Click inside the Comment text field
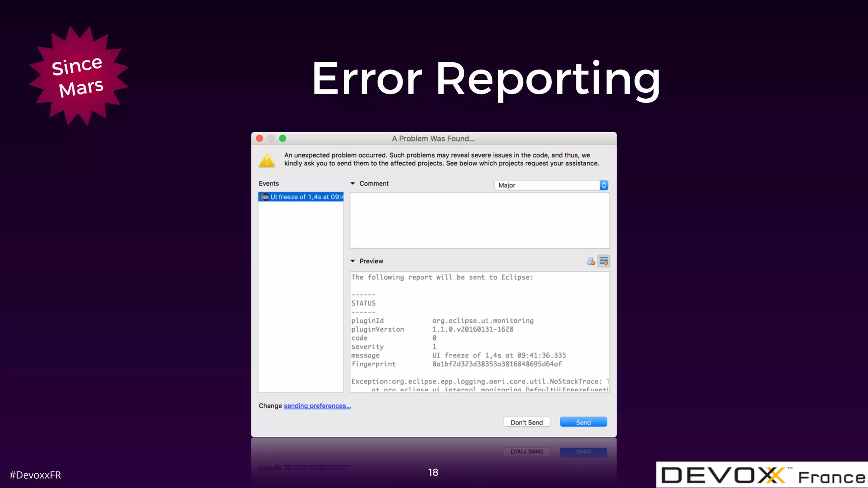Screen dimensions: 868x488 [x=480, y=220]
